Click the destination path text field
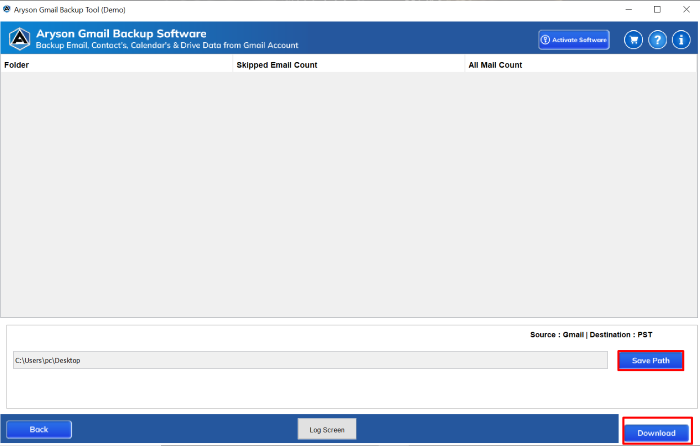This screenshot has width=700, height=446. pyautogui.click(x=309, y=360)
